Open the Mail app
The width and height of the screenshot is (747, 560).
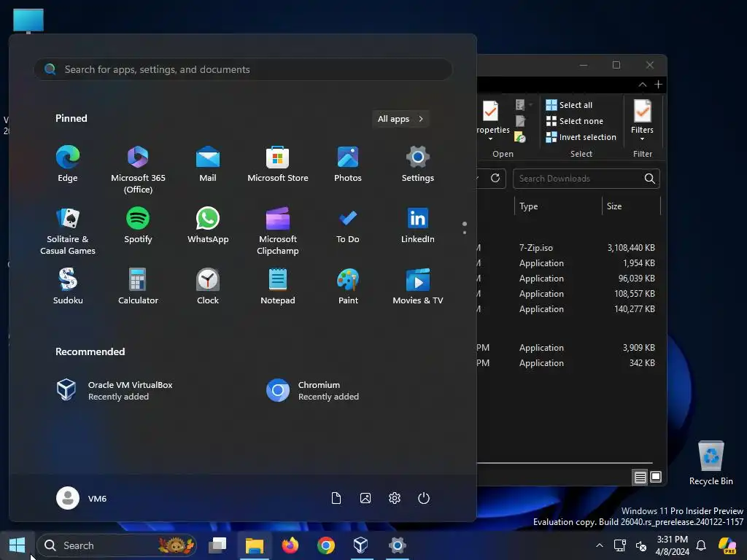coord(208,164)
